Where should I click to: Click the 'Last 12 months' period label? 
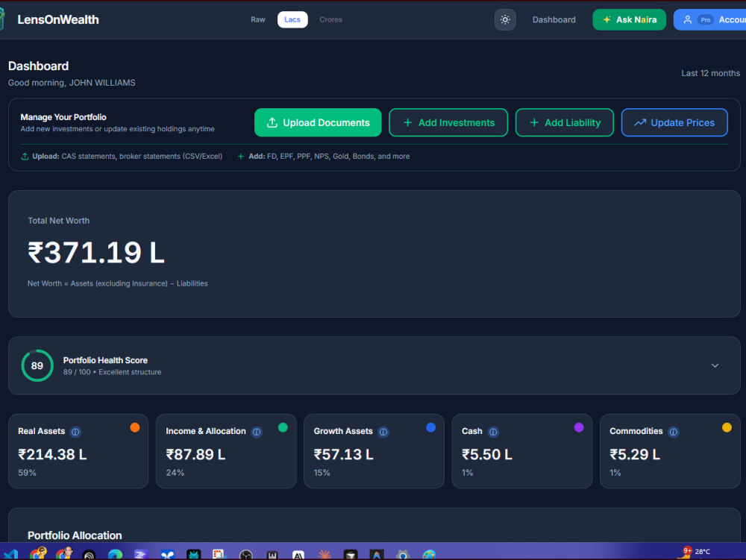pos(710,73)
